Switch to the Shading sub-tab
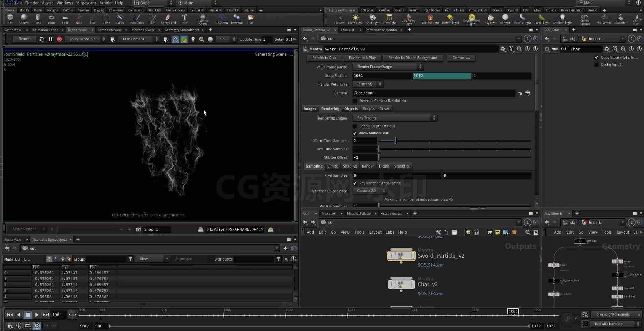 (x=350, y=166)
